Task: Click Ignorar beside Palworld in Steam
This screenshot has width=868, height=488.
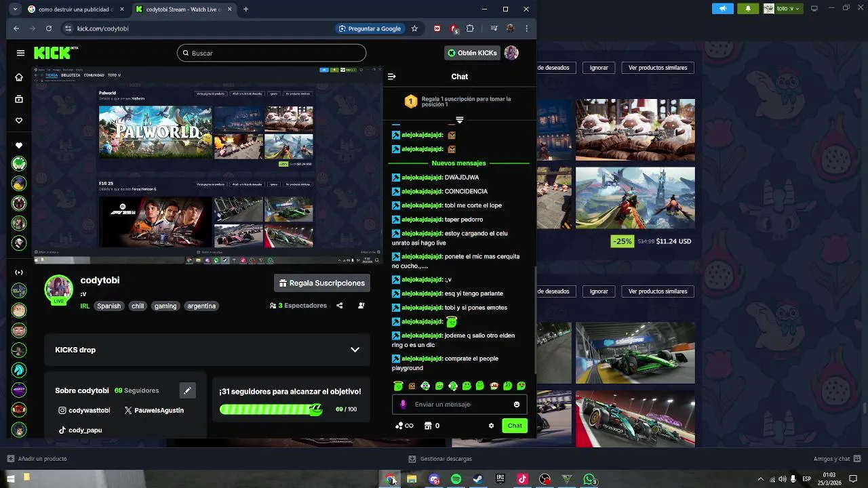Action: click(x=599, y=68)
